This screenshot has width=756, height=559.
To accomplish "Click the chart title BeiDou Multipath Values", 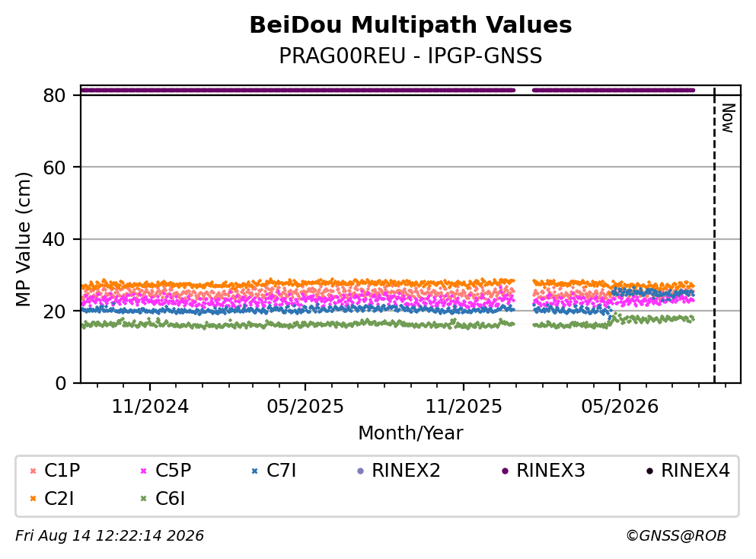I will pos(410,25).
